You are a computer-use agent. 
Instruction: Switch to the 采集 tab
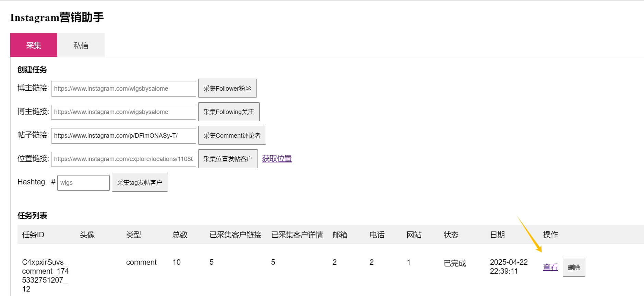coord(34,45)
